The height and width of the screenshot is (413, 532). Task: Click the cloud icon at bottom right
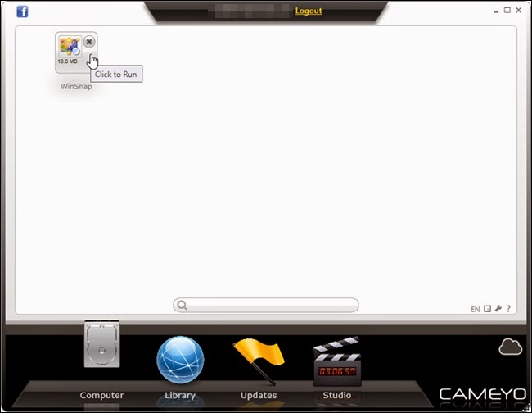point(510,347)
